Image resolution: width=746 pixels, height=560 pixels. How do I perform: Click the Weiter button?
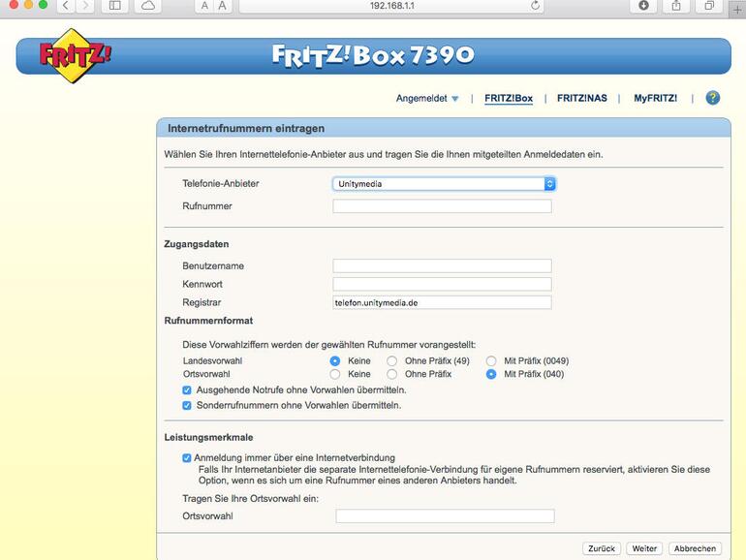click(x=644, y=548)
